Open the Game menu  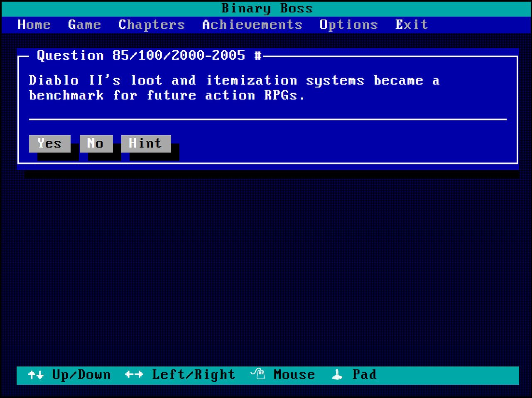(84, 25)
